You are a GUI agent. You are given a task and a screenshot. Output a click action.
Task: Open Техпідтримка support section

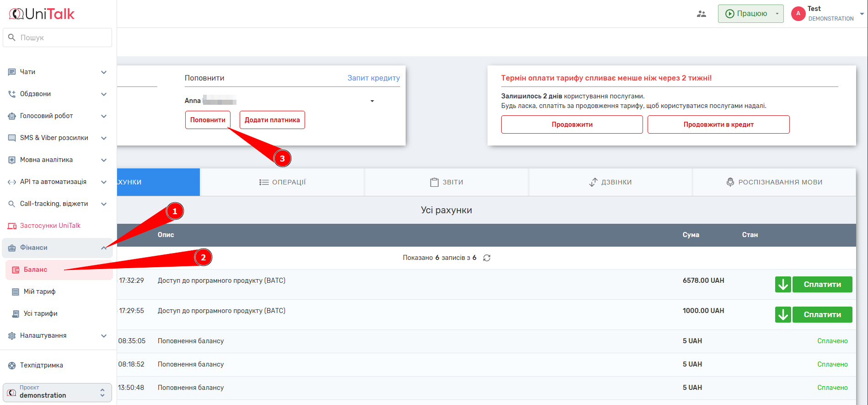41,365
